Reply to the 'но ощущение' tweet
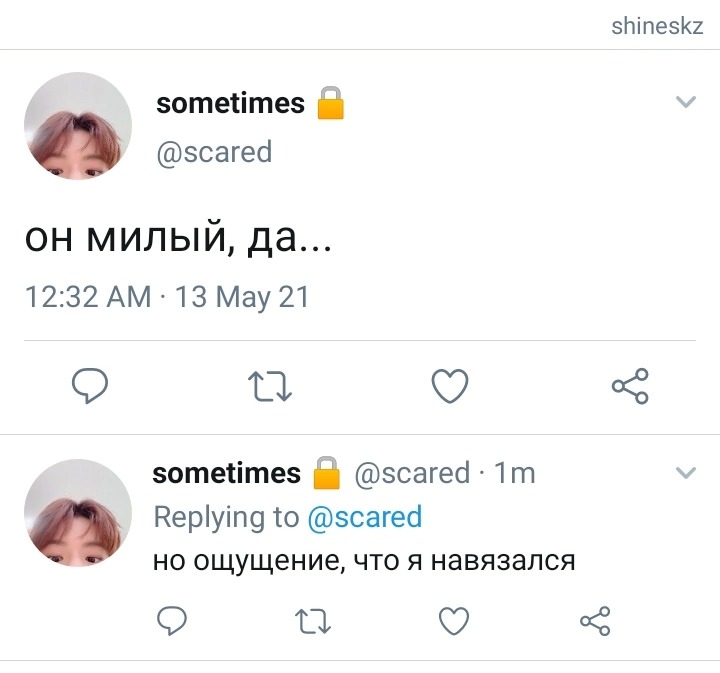Viewport: 720px width, 673px height. (x=172, y=621)
